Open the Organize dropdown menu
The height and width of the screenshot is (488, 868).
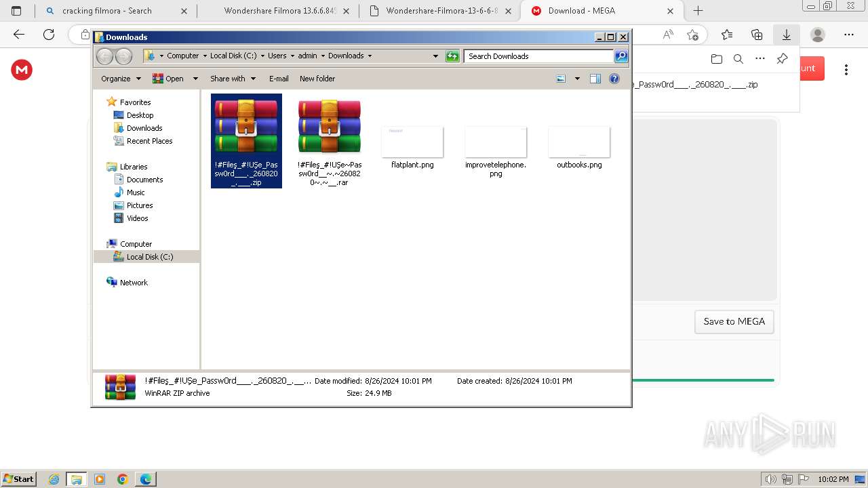point(121,79)
